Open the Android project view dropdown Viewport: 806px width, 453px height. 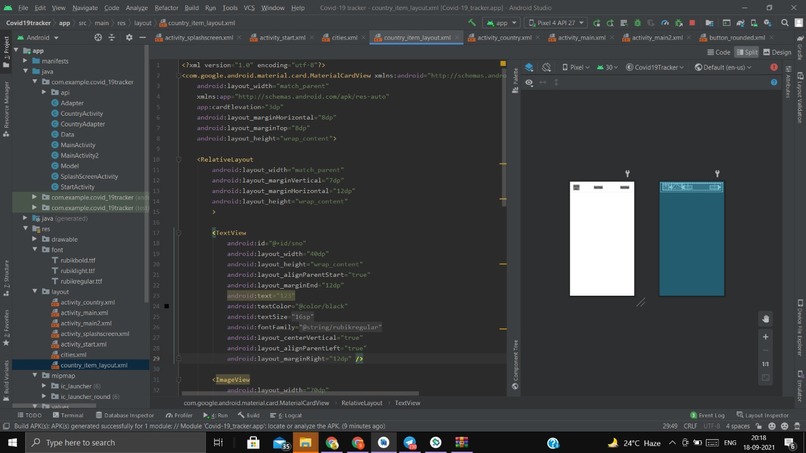click(x=38, y=38)
